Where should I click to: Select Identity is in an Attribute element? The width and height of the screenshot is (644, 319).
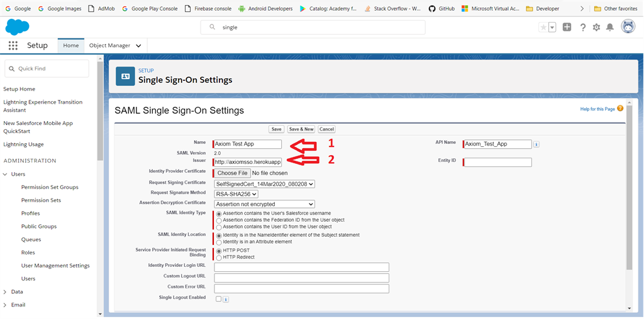[219, 242]
